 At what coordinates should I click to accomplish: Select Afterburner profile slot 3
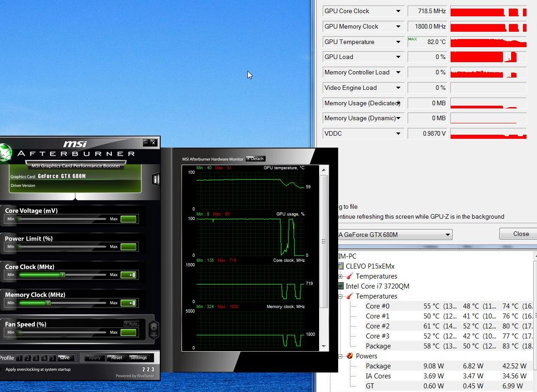pos(35,358)
